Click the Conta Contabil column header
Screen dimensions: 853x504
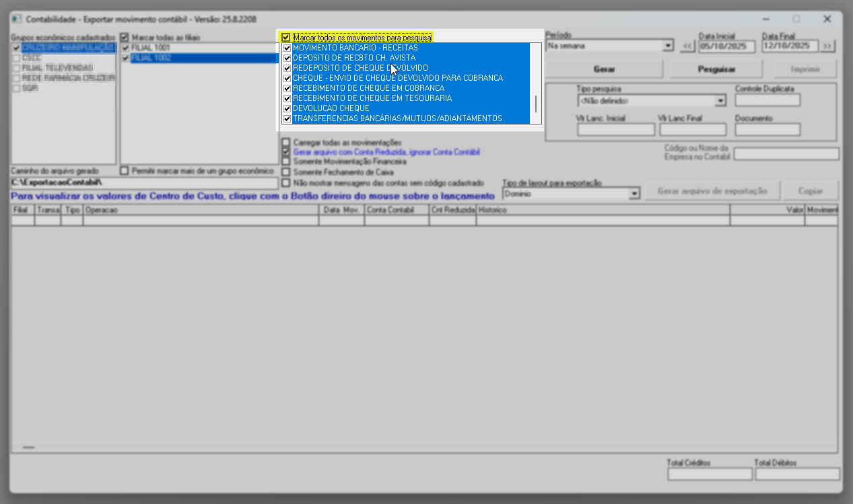(397, 210)
